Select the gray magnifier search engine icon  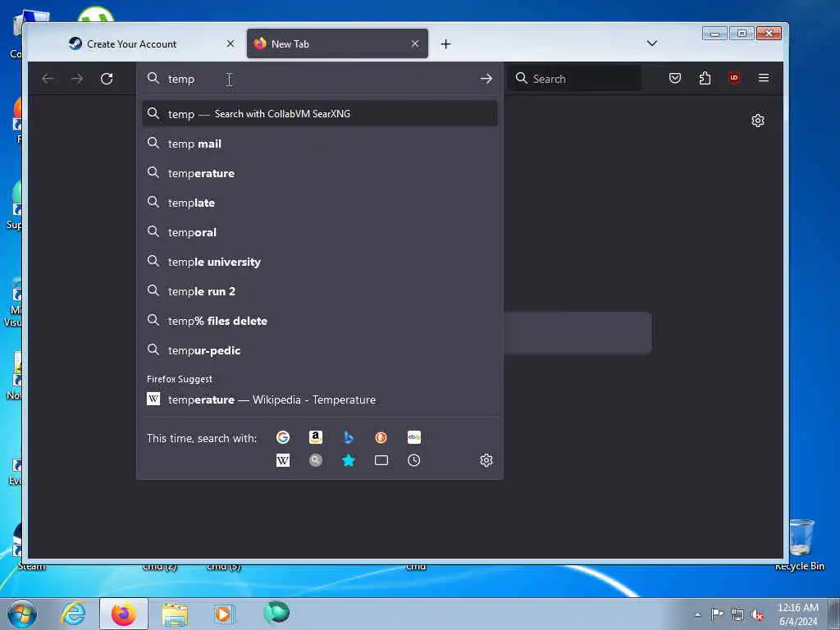(316, 460)
